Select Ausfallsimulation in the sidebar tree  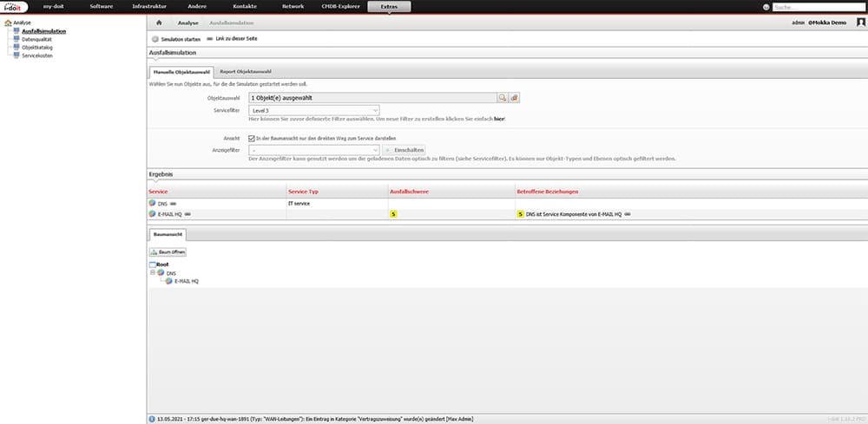pos(43,31)
